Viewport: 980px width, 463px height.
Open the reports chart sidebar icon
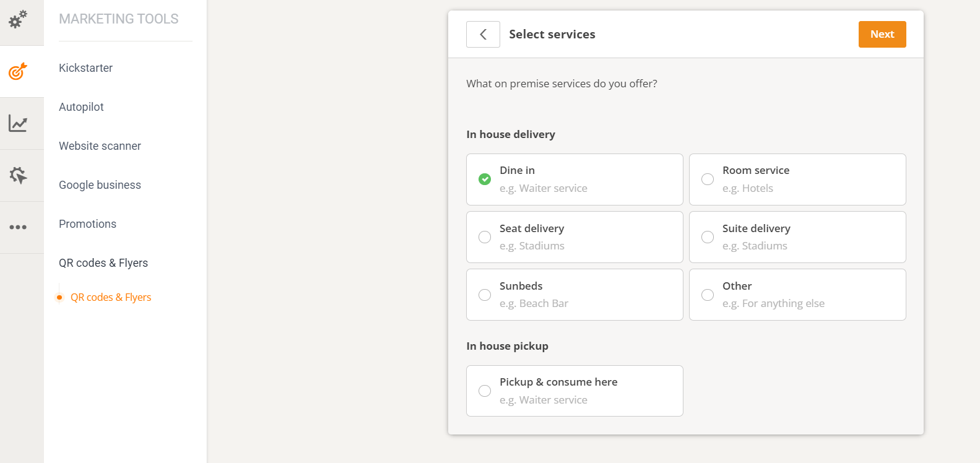(18, 123)
